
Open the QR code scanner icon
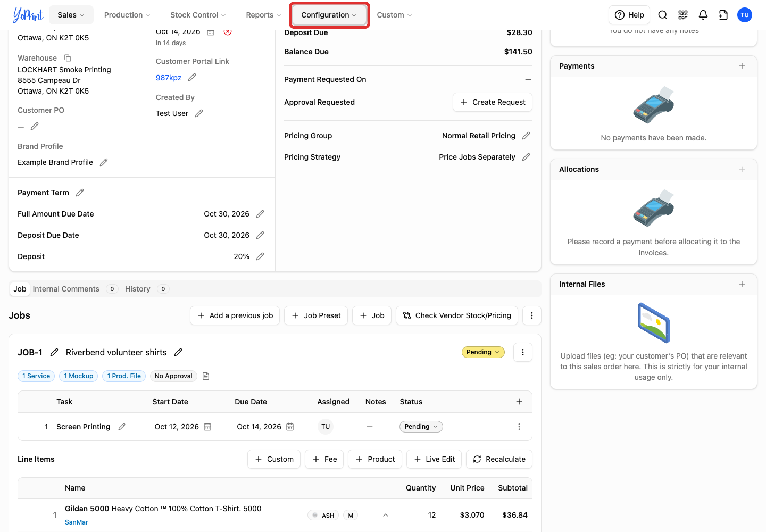[683, 15]
